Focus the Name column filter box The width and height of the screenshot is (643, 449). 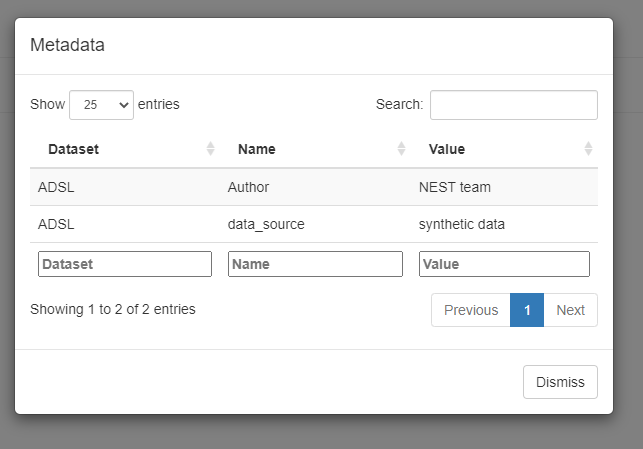(x=315, y=264)
